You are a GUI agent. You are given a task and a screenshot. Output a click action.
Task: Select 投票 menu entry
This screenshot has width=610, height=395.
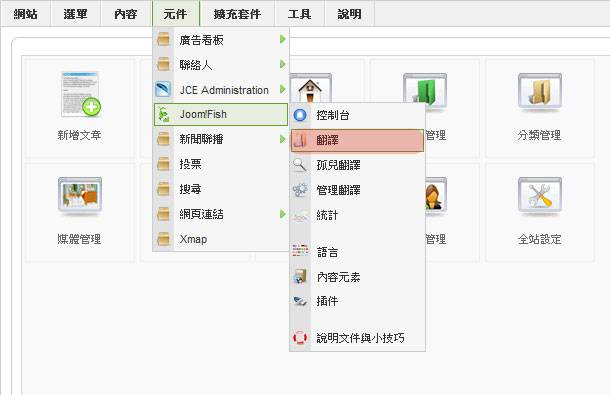click(221, 164)
